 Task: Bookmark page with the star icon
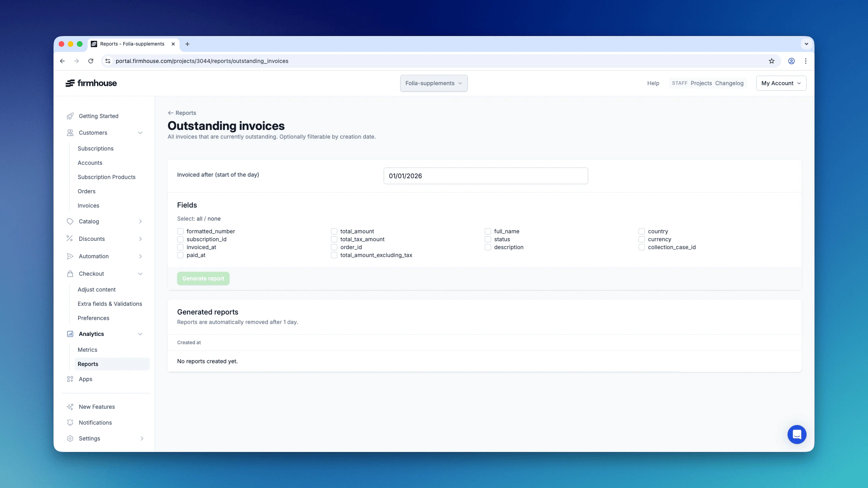point(771,61)
